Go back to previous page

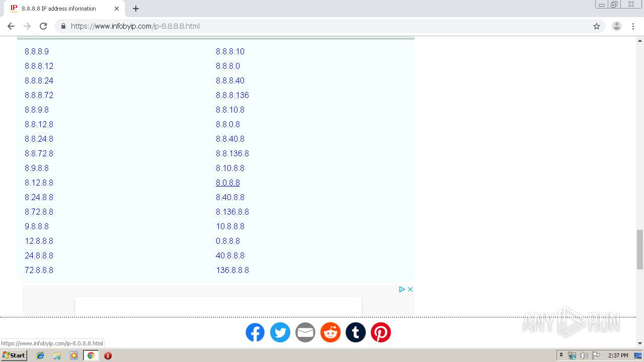pyautogui.click(x=11, y=26)
